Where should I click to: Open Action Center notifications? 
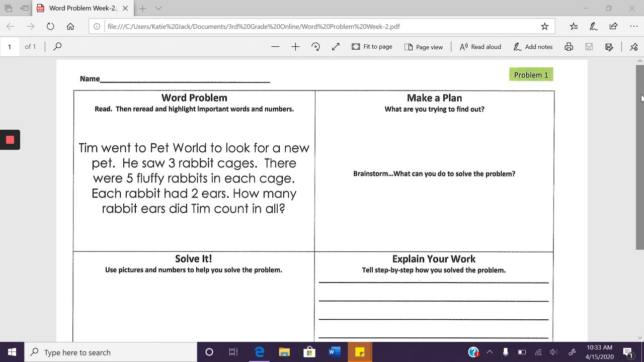point(627,352)
